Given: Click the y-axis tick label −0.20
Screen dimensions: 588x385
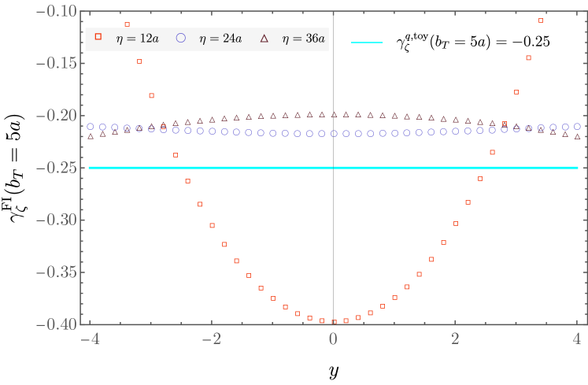Looking at the screenshot, I should [x=57, y=116].
